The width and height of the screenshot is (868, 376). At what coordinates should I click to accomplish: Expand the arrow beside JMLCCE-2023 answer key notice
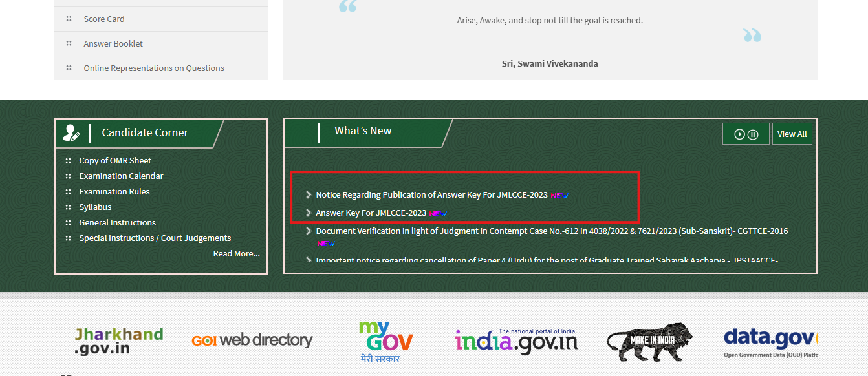click(x=309, y=213)
